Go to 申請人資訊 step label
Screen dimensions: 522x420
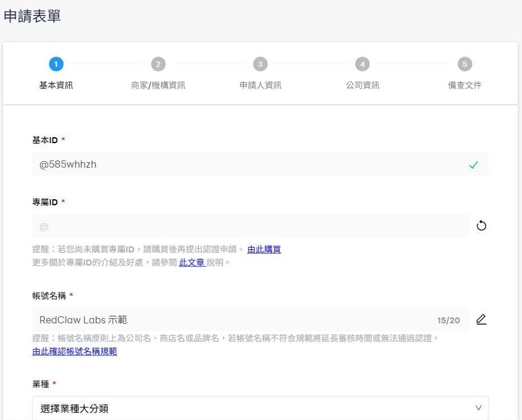pyautogui.click(x=260, y=85)
